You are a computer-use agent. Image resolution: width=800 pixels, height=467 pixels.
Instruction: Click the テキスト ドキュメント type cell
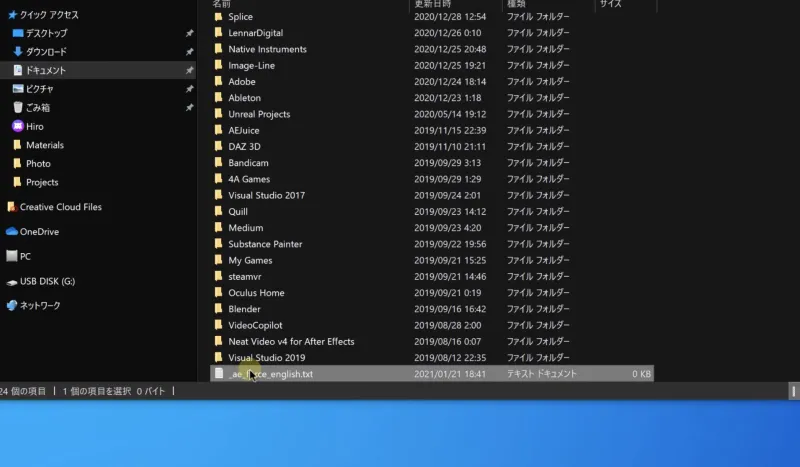pyautogui.click(x=542, y=374)
